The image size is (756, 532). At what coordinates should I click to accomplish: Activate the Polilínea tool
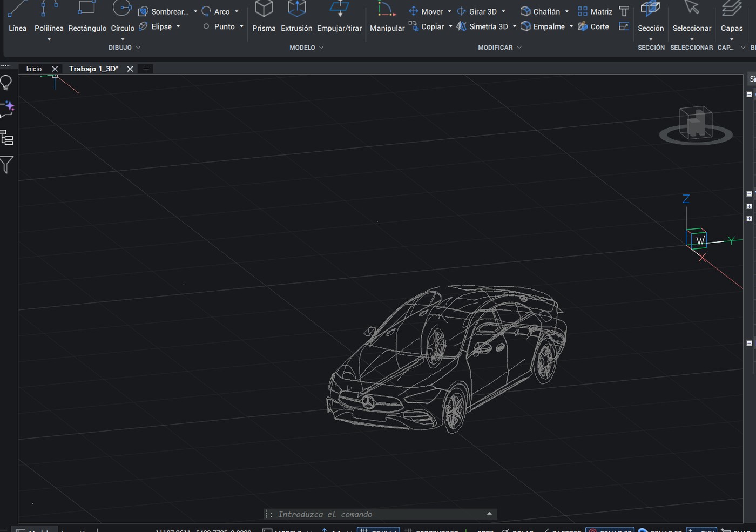(49, 16)
